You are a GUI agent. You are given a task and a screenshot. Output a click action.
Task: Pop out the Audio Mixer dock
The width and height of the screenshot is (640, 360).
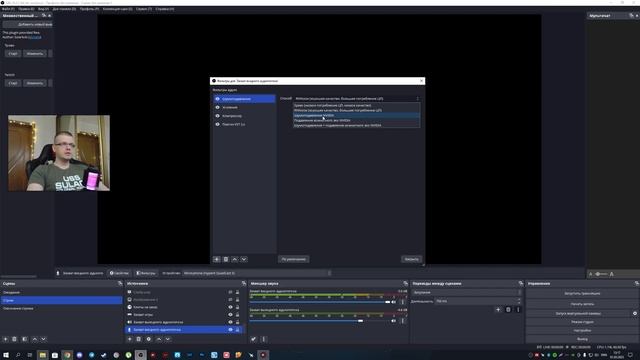click(405, 283)
